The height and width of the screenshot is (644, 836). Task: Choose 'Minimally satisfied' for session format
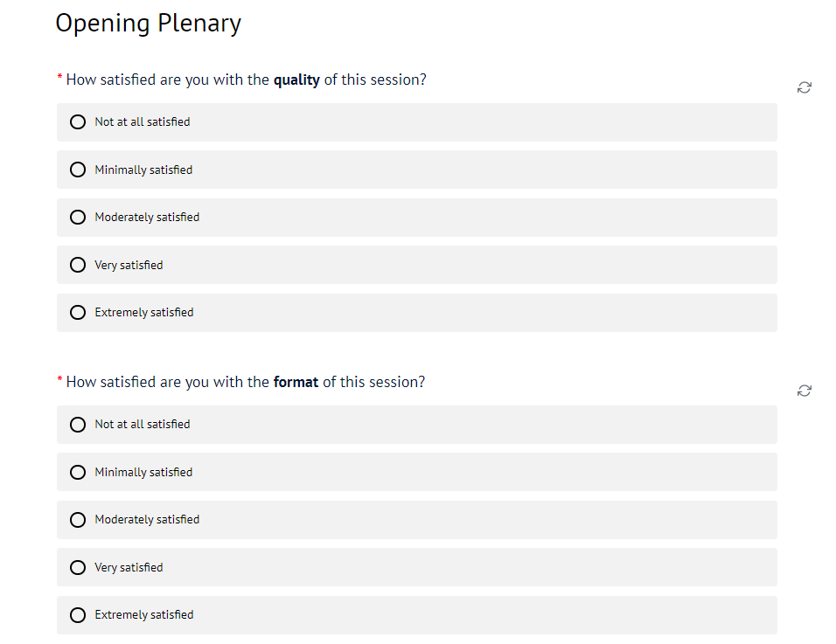tap(78, 472)
